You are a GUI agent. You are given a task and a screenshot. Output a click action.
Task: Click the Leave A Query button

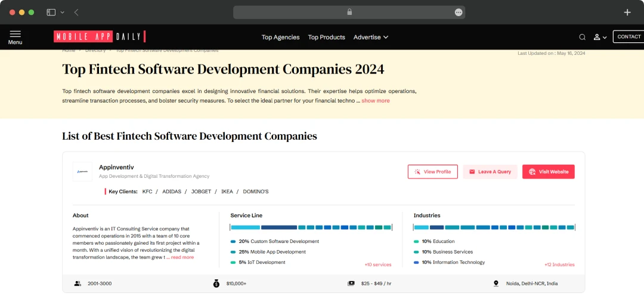490,171
